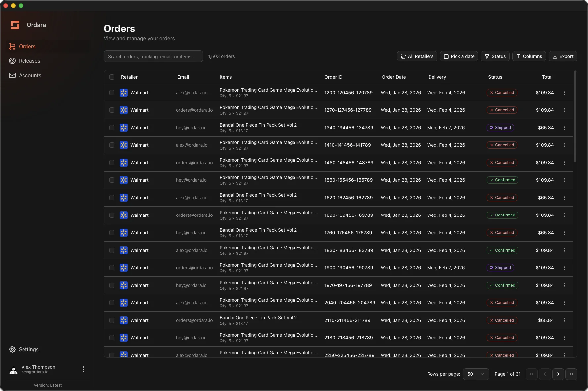This screenshot has height=391, width=588.
Task: Open row actions for order 1620-162456-162789
Action: tap(565, 198)
